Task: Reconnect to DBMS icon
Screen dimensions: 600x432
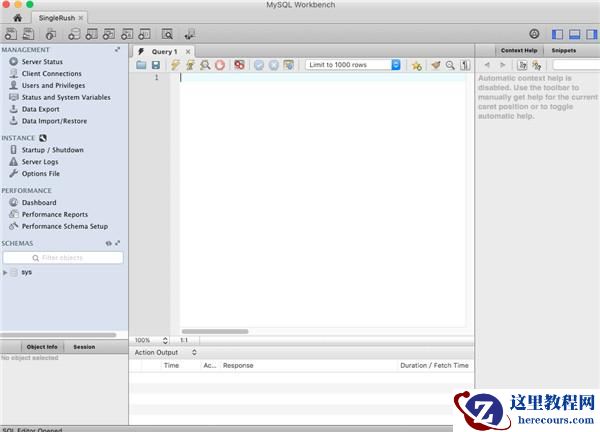Action: tap(189, 34)
